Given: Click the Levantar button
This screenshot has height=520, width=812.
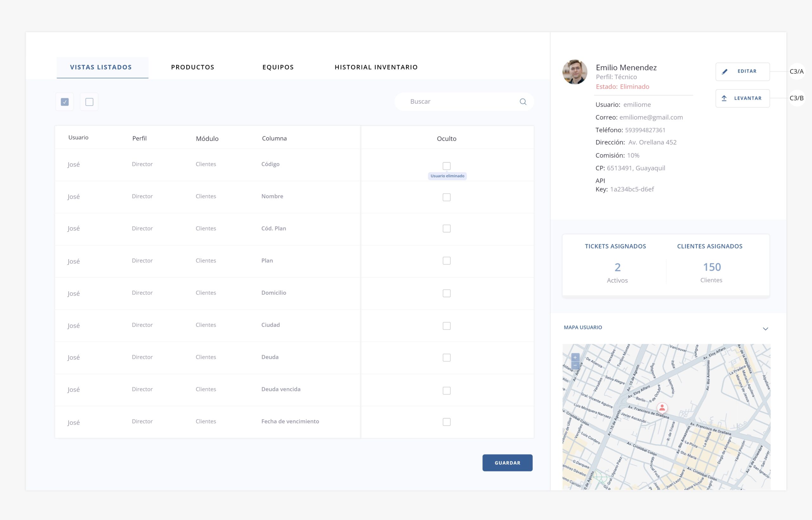Looking at the screenshot, I should pos(743,98).
